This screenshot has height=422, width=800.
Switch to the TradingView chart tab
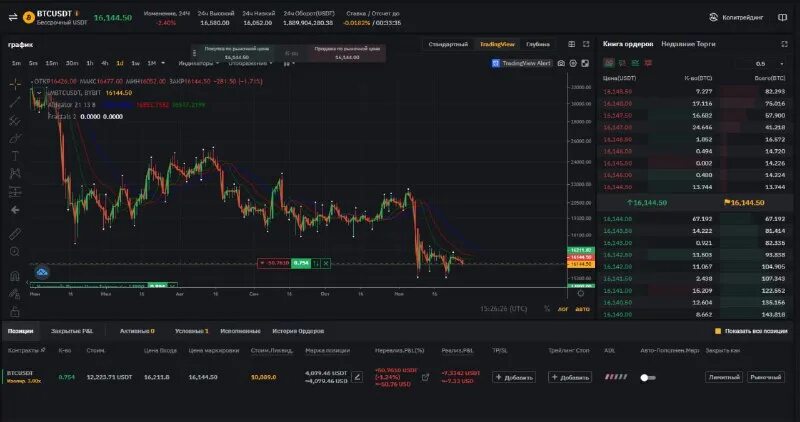click(x=497, y=44)
